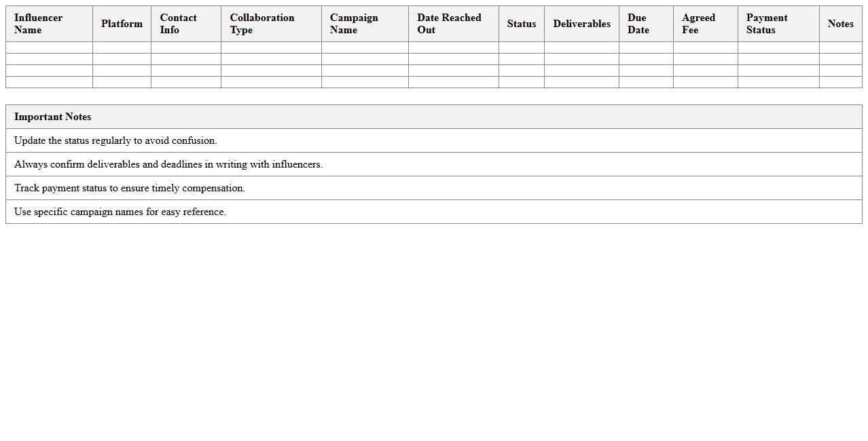Click the 'Always confirm deliverables' note row
Screen dimensions: 868x441
168,164
